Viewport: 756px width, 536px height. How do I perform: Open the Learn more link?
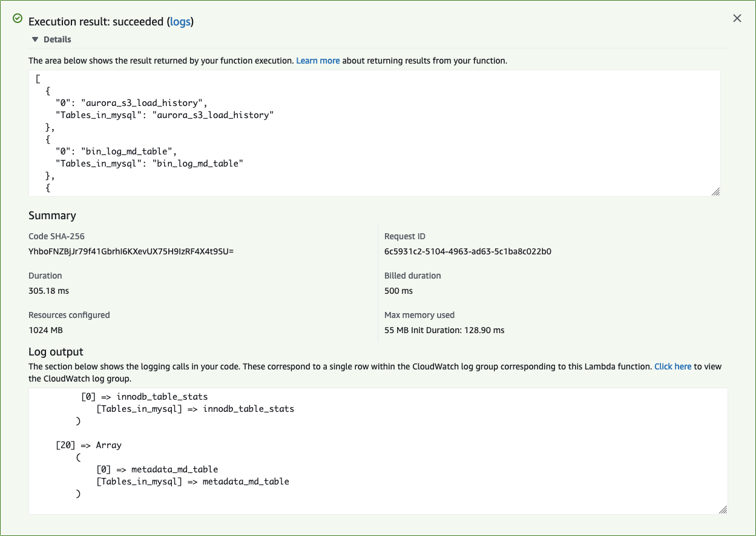click(318, 61)
